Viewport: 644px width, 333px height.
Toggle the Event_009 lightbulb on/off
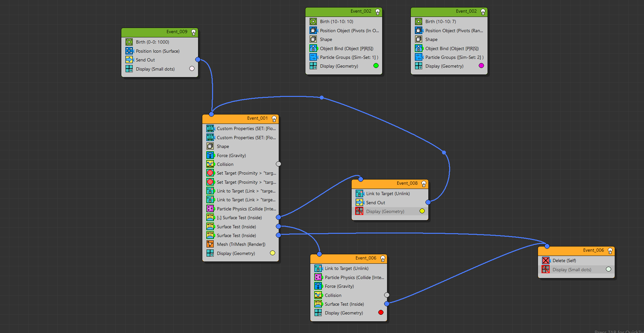(x=194, y=32)
